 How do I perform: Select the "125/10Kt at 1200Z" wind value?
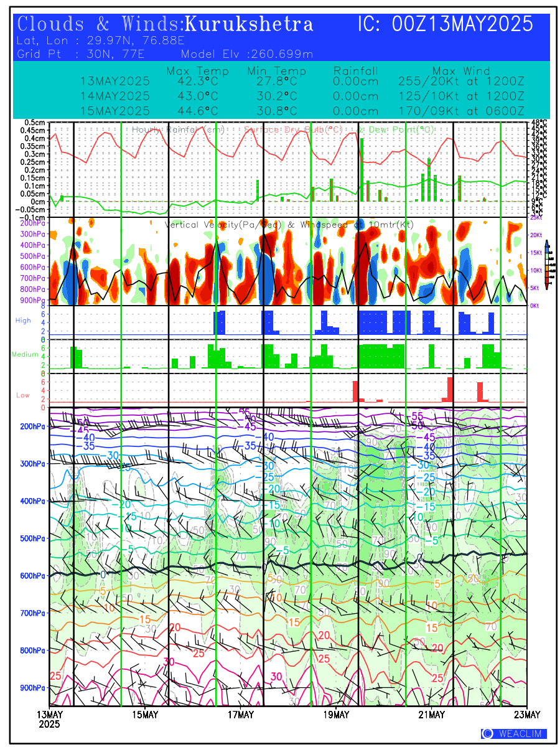tap(461, 96)
